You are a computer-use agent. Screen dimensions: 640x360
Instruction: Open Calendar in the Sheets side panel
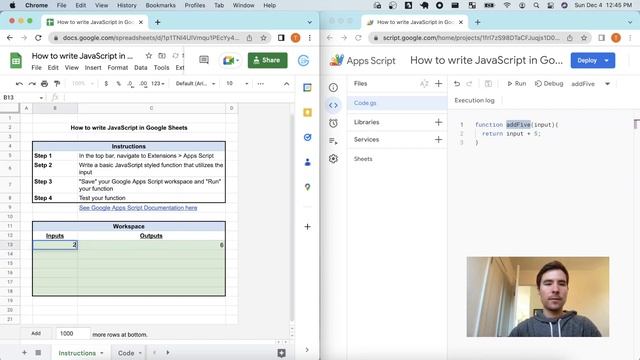point(307,88)
